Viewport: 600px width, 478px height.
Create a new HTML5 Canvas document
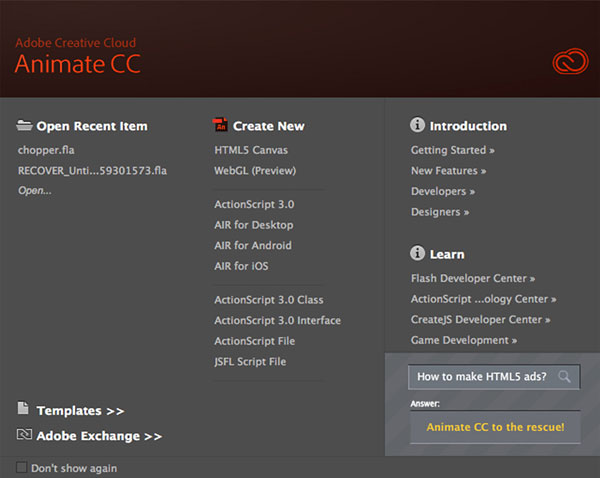click(x=251, y=150)
